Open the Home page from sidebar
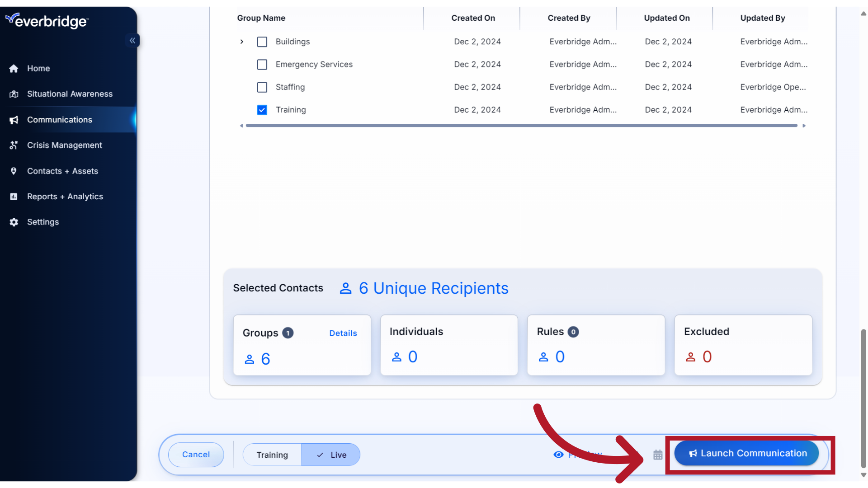The height and width of the screenshot is (488, 868). (39, 68)
